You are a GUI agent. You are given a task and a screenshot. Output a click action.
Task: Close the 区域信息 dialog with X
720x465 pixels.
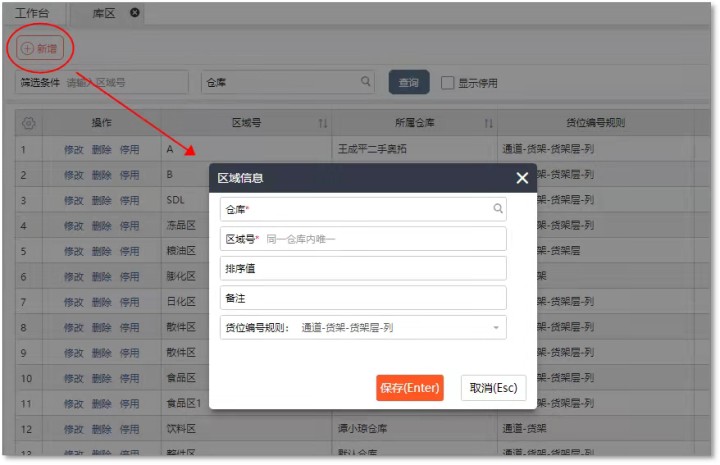tap(521, 178)
